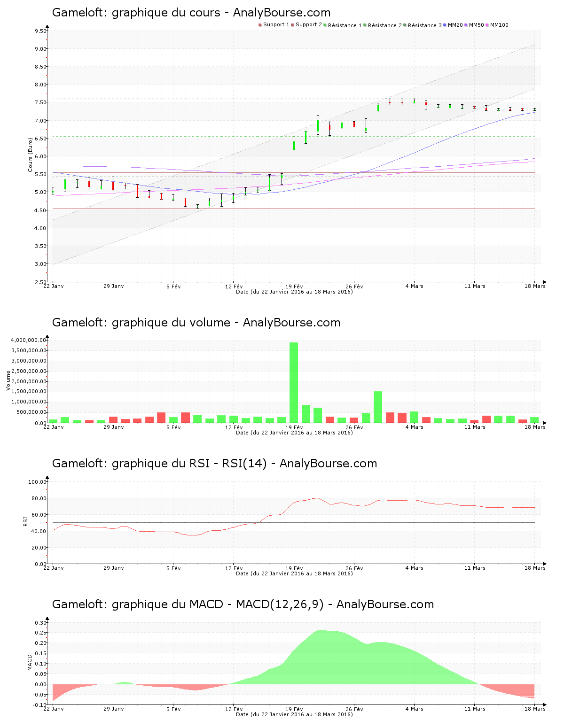Click the date range caption under the volume chart
564x728 pixels.
pos(294,433)
